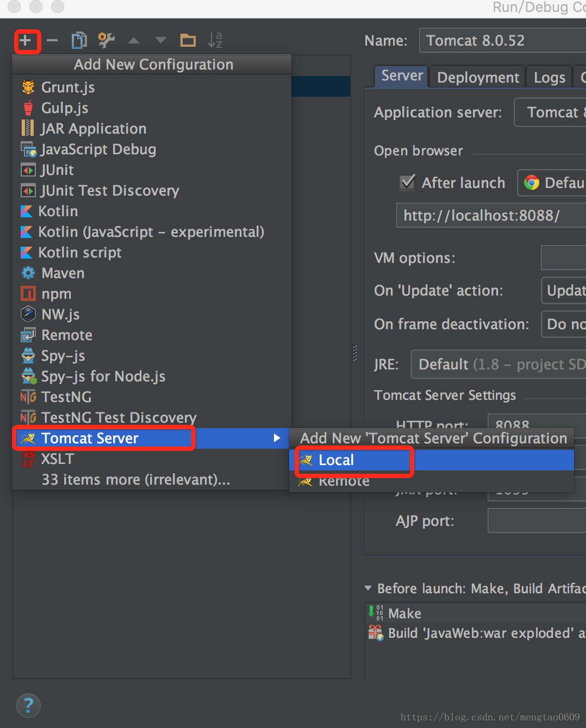Sort configurations alphabetically with the a-z icon

click(215, 40)
